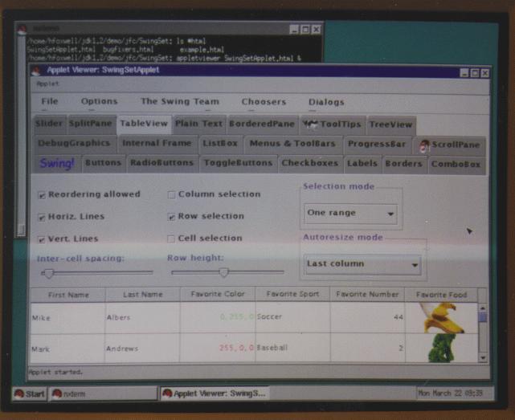Open the File menu
Viewport: 515px width, 420px height.
coord(50,101)
